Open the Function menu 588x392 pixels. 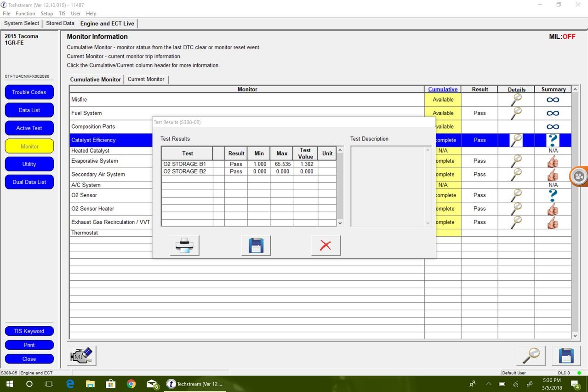pos(25,14)
